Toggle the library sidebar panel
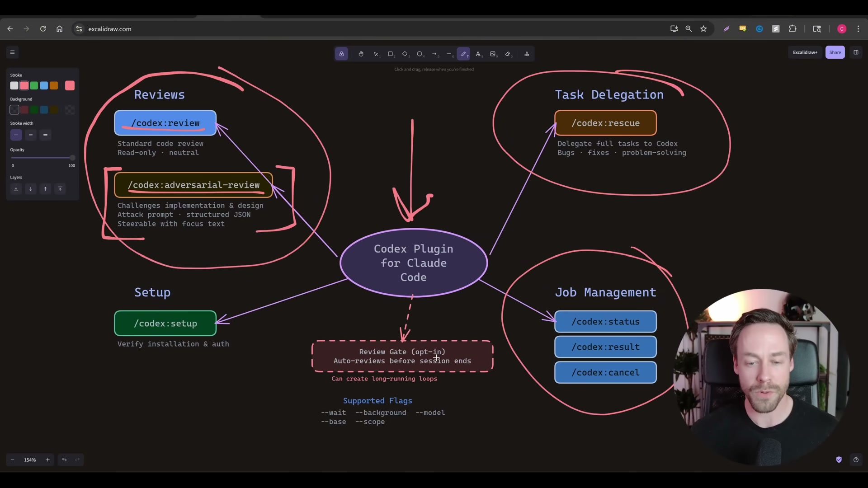Screen dimensions: 868x488 click(x=856, y=52)
